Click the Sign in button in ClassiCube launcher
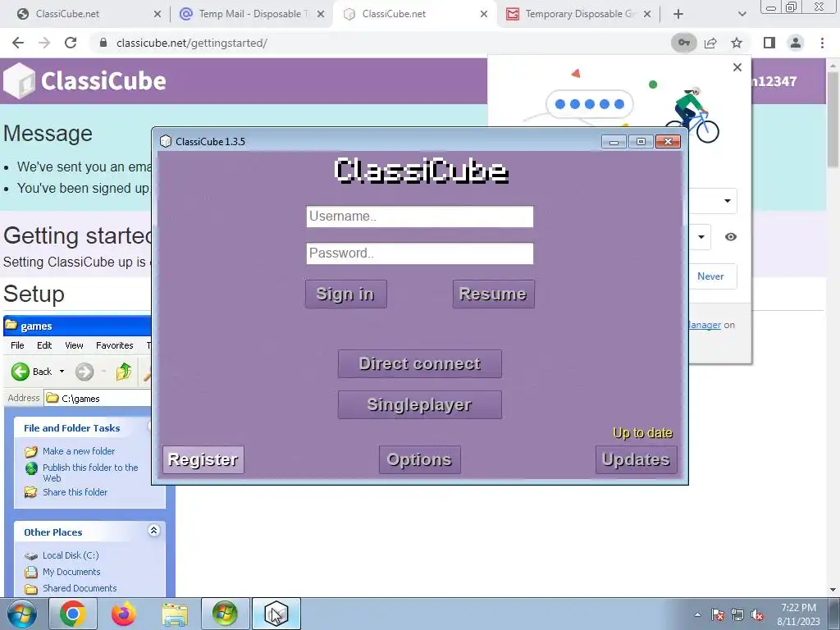This screenshot has height=630, width=840. (x=345, y=294)
